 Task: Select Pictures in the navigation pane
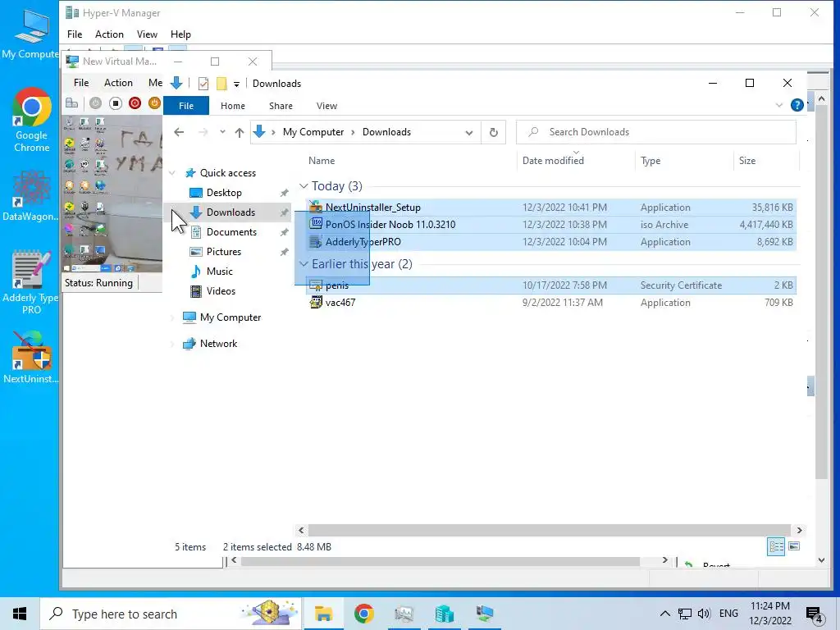tap(223, 252)
